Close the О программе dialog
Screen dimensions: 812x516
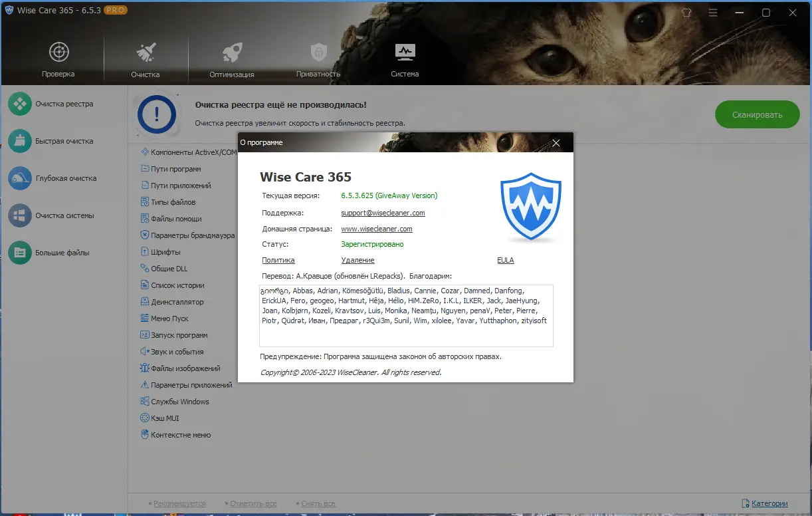(556, 142)
